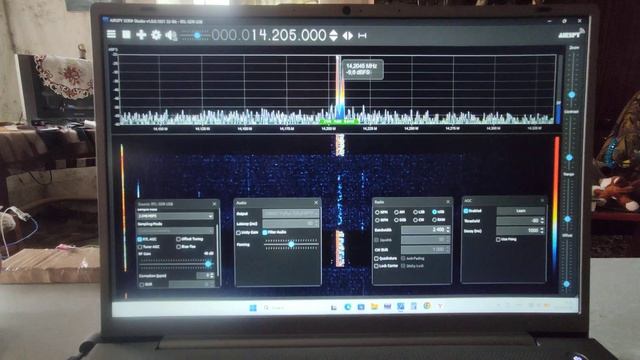Click the Source panel vertical scrollbar
This screenshot has height=360, width=640.
click(x=217, y=249)
